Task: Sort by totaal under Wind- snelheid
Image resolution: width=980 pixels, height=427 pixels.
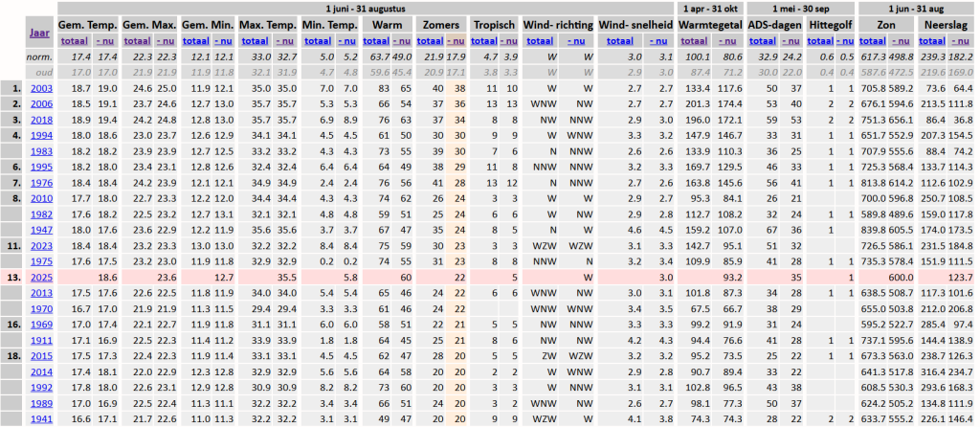Action: point(619,41)
